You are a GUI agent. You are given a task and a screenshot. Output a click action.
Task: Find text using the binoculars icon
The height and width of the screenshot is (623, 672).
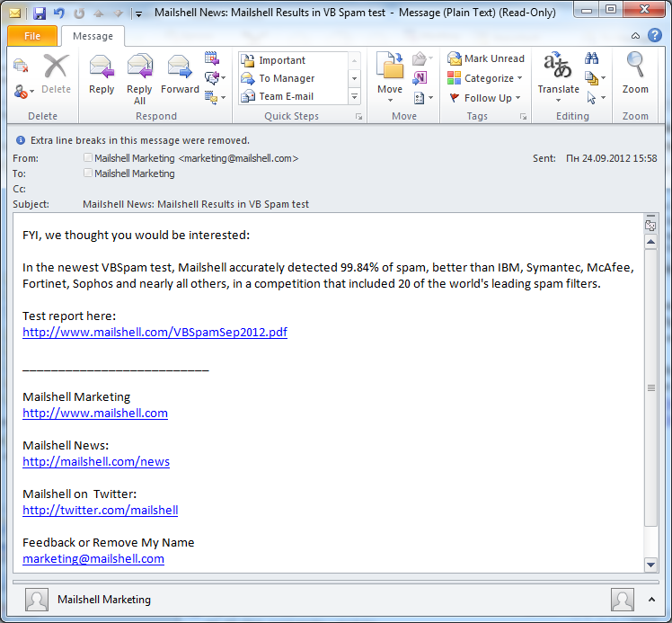pos(591,58)
